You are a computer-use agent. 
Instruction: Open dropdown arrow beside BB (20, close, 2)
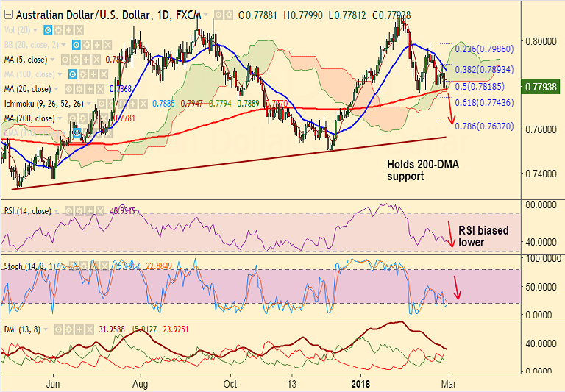[x=63, y=45]
